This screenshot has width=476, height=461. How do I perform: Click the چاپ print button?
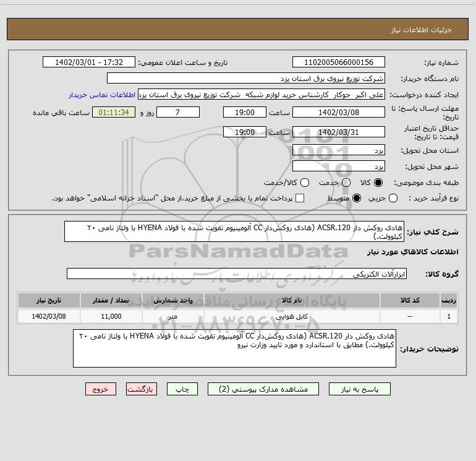tap(182, 389)
